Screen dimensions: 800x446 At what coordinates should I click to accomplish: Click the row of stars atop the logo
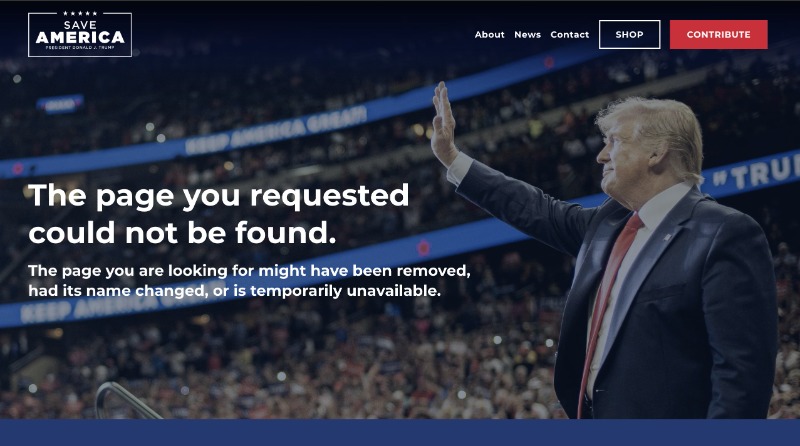pyautogui.click(x=80, y=13)
